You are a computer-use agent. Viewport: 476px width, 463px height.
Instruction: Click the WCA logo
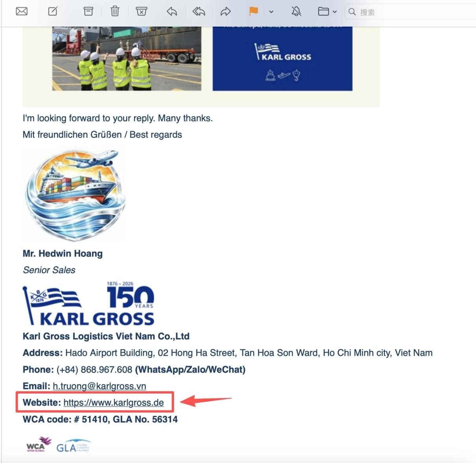(39, 445)
